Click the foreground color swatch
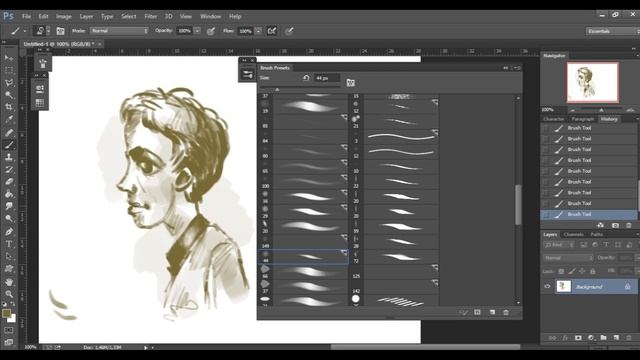This screenshot has width=640, height=360. [x=7, y=313]
